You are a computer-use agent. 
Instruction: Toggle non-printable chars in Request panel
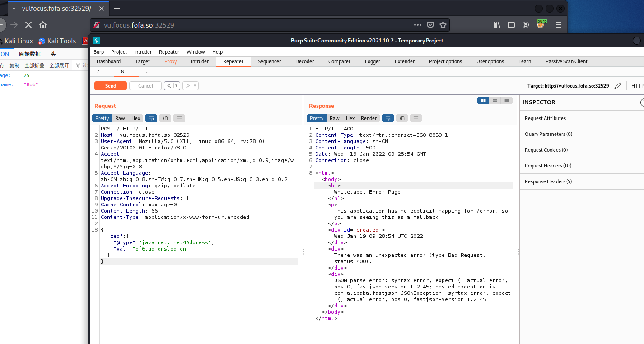[x=165, y=118]
